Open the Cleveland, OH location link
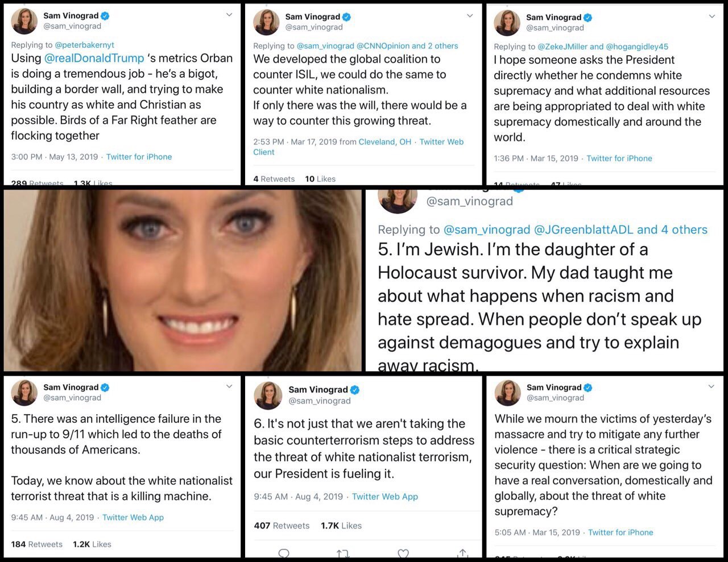 tap(384, 142)
